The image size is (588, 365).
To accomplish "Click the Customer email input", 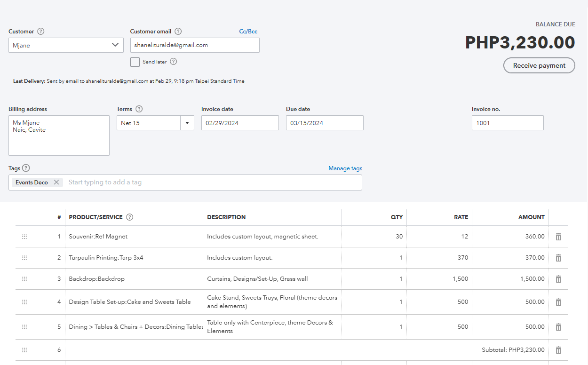I will pos(195,45).
